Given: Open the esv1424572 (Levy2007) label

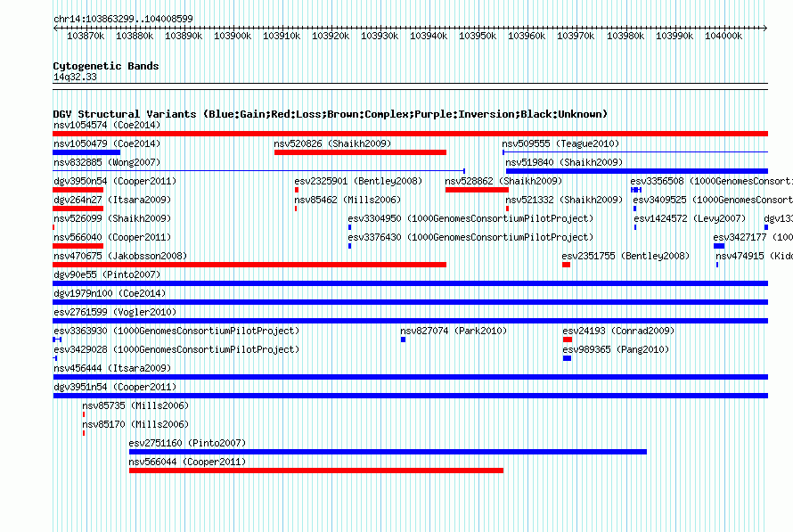Looking at the screenshot, I should click(690, 218).
